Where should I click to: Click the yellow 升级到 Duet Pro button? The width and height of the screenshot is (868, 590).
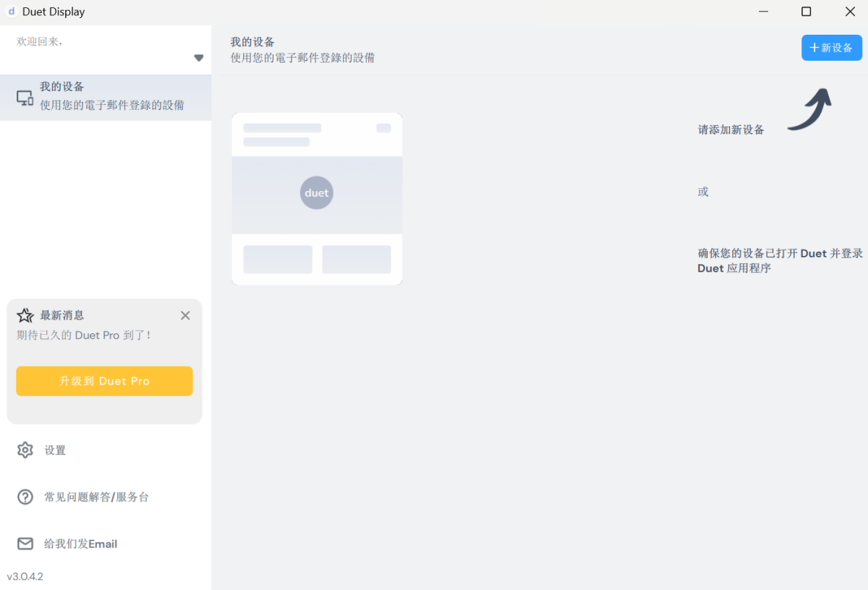coord(103,381)
